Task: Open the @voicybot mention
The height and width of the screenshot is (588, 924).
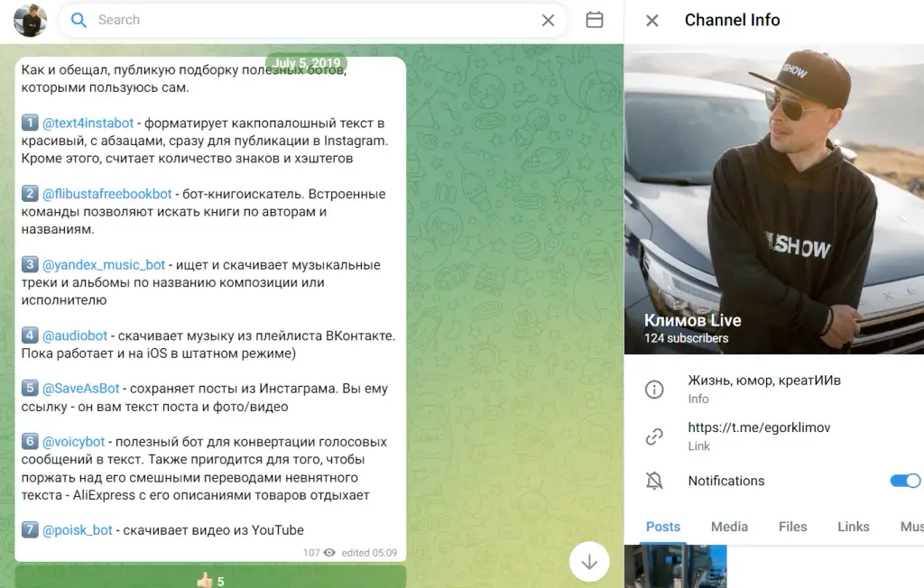Action: click(x=73, y=442)
